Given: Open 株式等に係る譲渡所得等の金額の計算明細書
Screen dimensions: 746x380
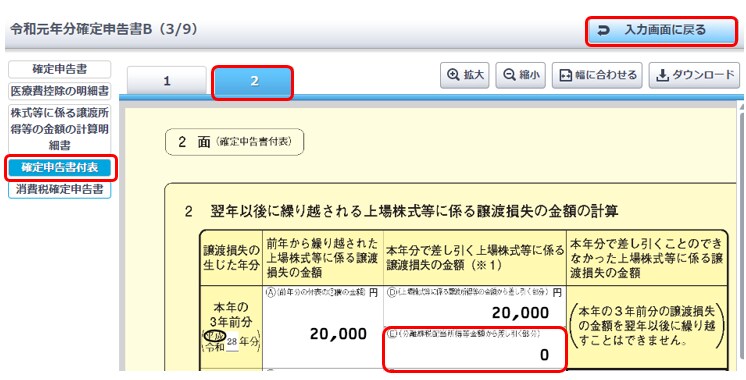Looking at the screenshot, I should [x=59, y=128].
